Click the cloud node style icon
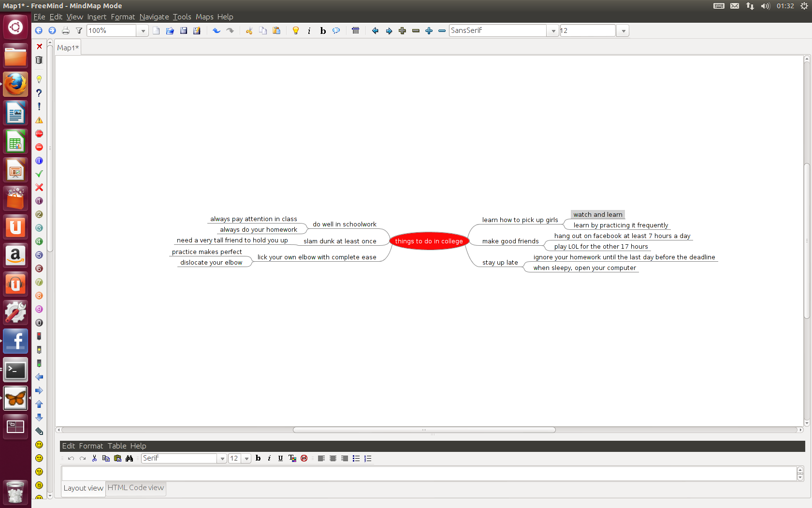 pyautogui.click(x=336, y=30)
